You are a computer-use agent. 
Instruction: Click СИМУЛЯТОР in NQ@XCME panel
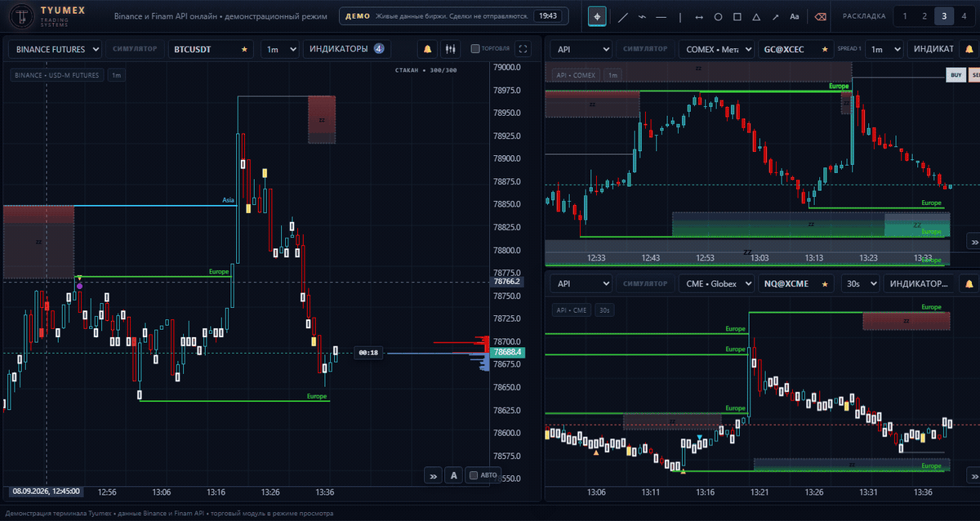point(645,283)
